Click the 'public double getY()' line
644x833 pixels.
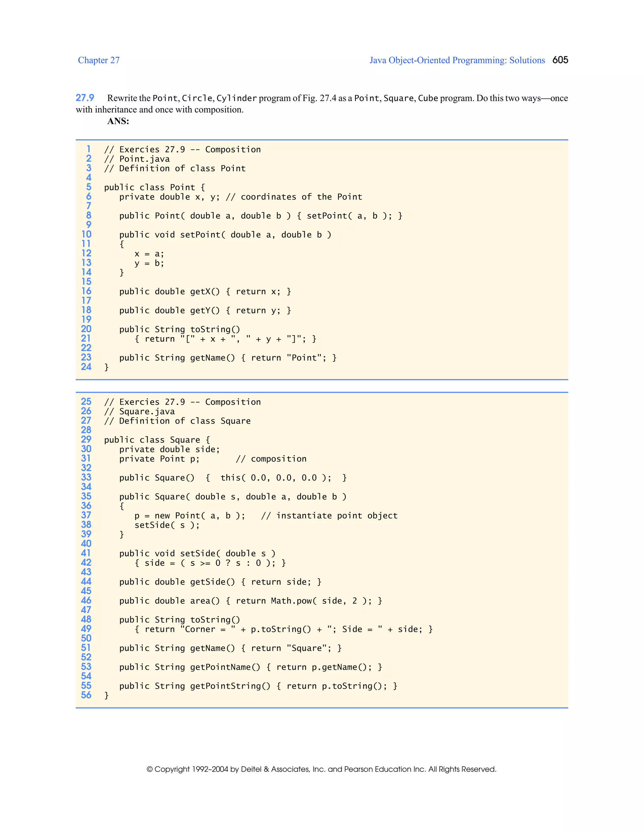205,311
